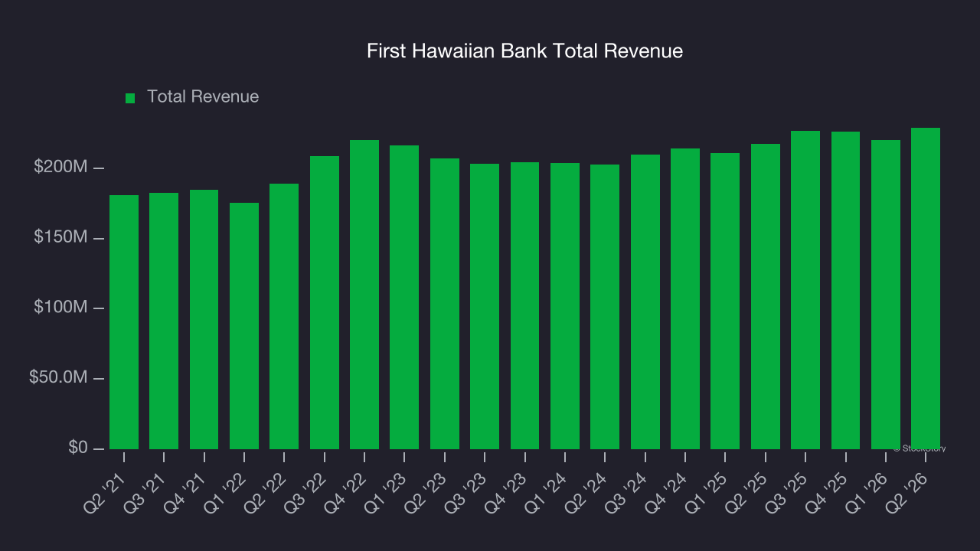This screenshot has width=980, height=551.
Task: Select the Q3 '21 revenue bar
Action: click(164, 321)
